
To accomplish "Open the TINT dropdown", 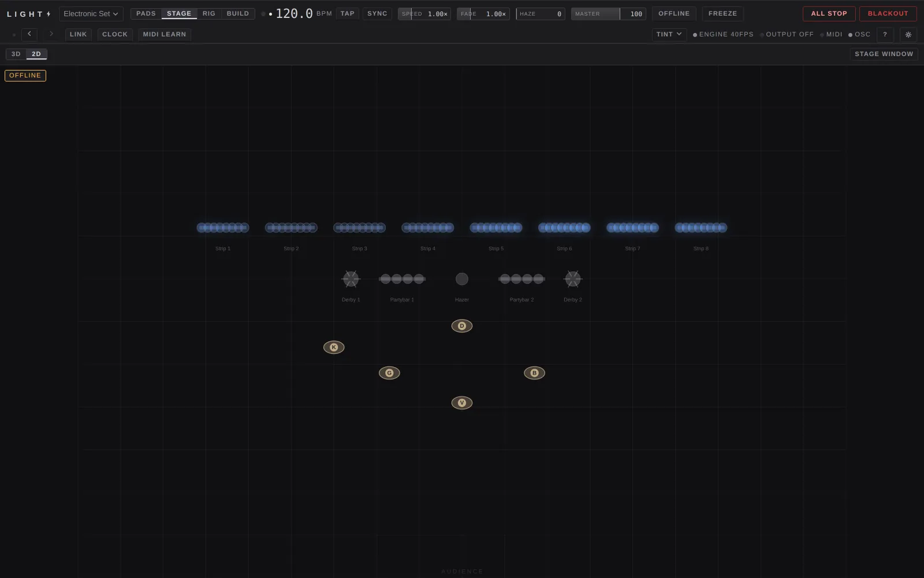I will tap(669, 35).
